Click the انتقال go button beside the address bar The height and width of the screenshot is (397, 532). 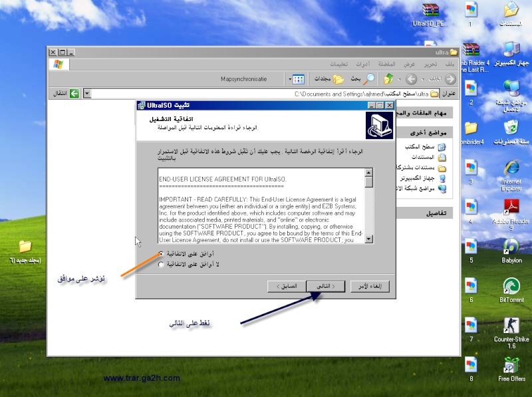[66, 93]
